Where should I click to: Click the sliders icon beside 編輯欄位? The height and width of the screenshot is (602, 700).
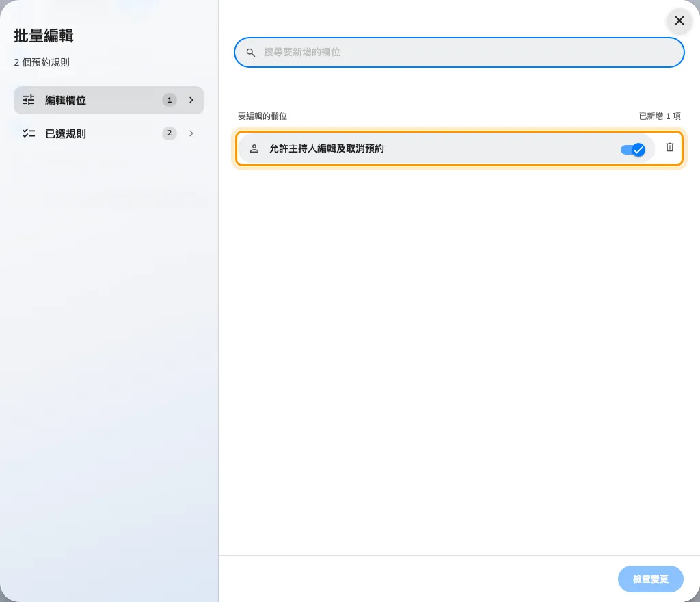click(x=29, y=100)
